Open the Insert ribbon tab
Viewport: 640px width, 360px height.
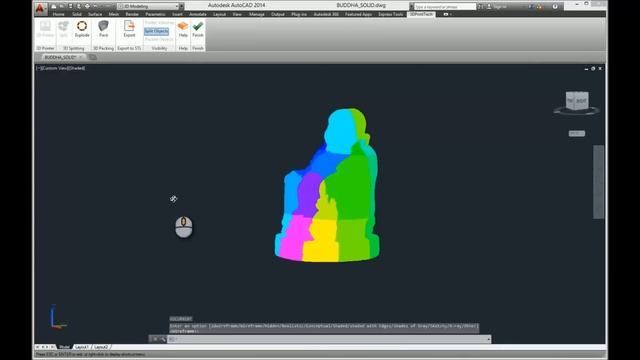(177, 14)
